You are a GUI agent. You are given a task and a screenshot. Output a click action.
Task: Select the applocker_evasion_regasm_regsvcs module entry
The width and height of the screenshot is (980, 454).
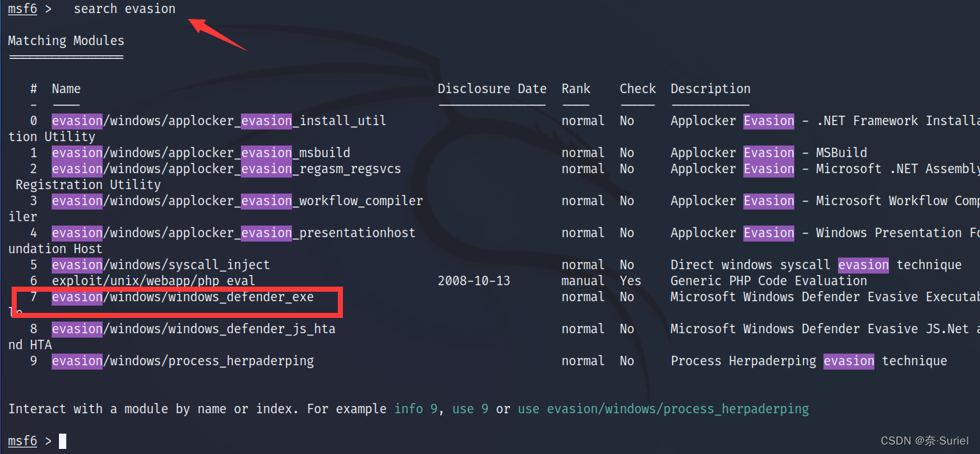tap(226, 168)
